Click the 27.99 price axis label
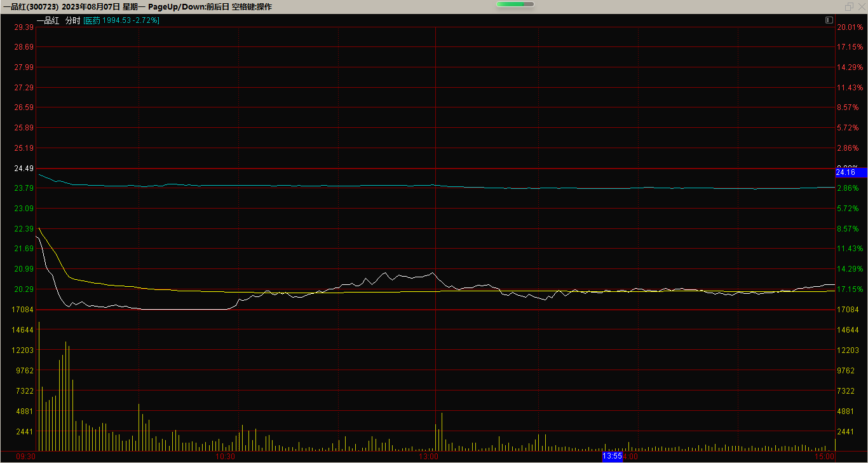The height and width of the screenshot is (463, 868). tap(24, 67)
